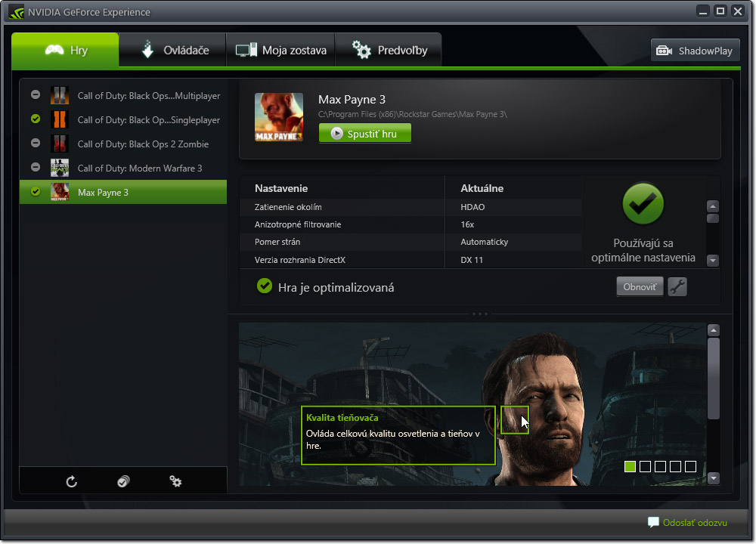Click Max Payne 3 optimized check icon in list
756x544 pixels.
point(36,191)
